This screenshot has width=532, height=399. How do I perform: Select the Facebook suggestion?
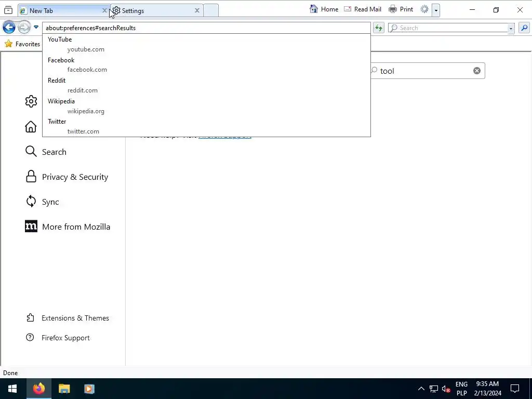[x=206, y=65]
